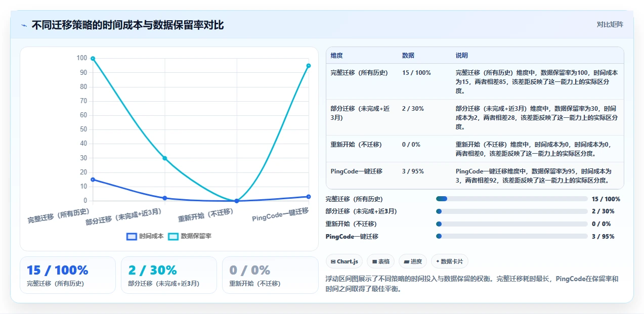Click the 2 / 30% data card
Screen dimensions: 644x314
pos(169,275)
